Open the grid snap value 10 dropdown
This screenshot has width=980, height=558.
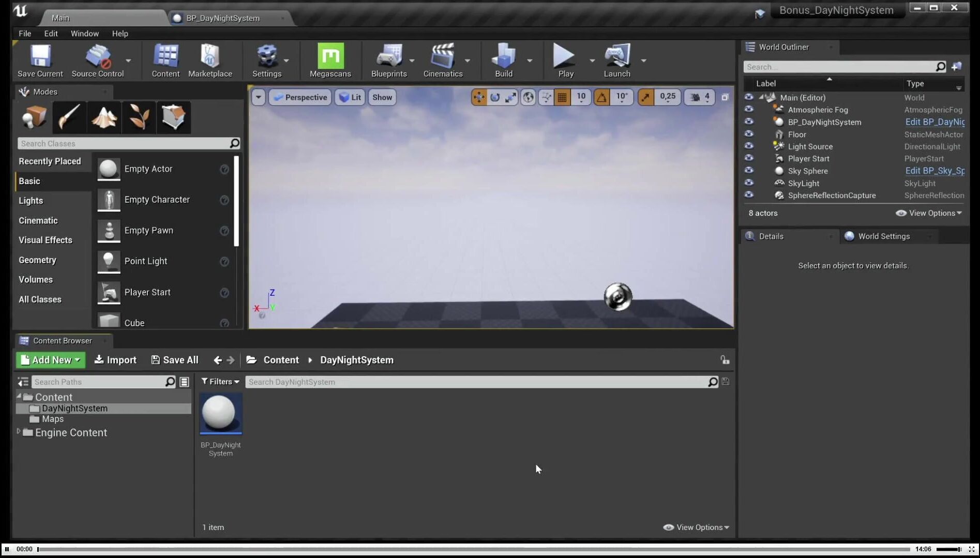point(581,97)
